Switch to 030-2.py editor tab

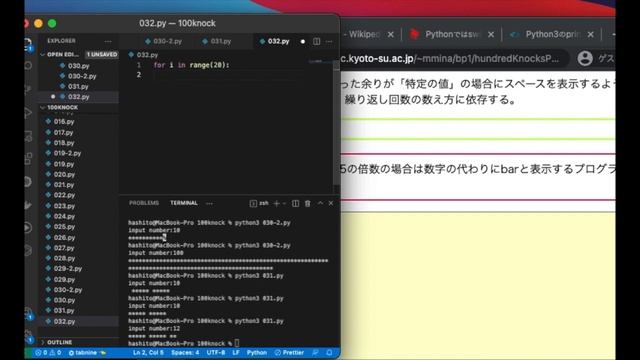[164, 41]
